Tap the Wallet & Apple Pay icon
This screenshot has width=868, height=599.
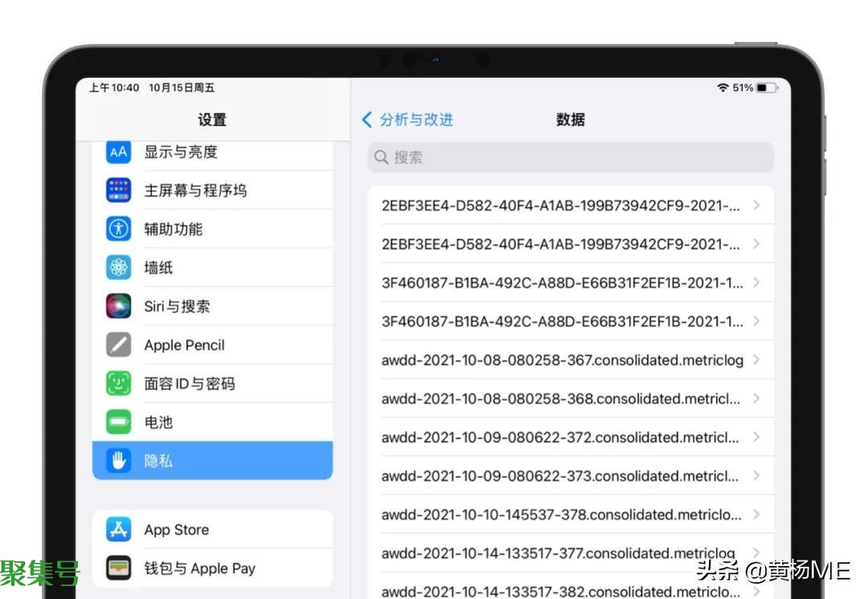tap(119, 568)
